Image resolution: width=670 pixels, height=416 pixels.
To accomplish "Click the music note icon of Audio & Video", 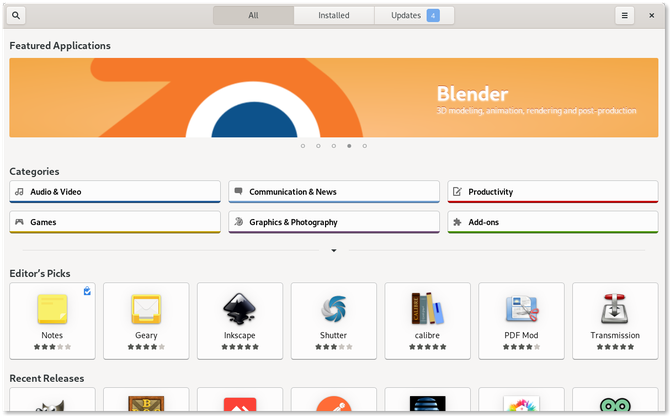I will point(19,191).
